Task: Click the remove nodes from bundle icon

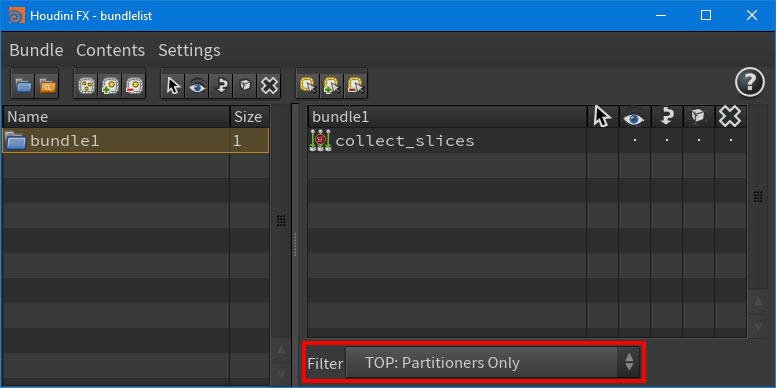Action: (x=134, y=87)
